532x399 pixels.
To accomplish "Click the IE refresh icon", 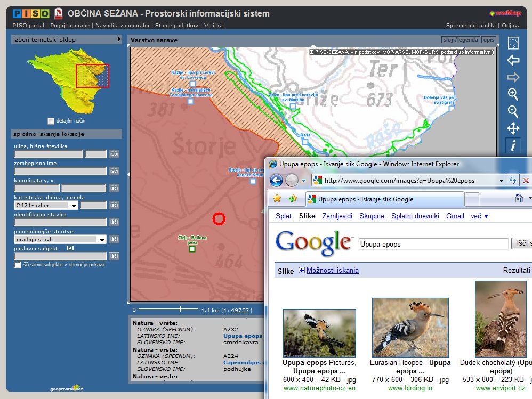I will (513, 181).
